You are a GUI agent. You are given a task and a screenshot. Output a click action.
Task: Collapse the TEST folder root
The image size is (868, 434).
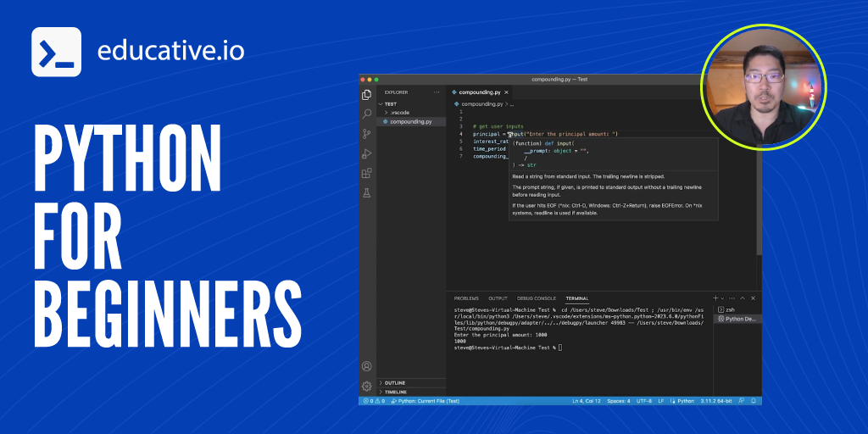coord(390,103)
